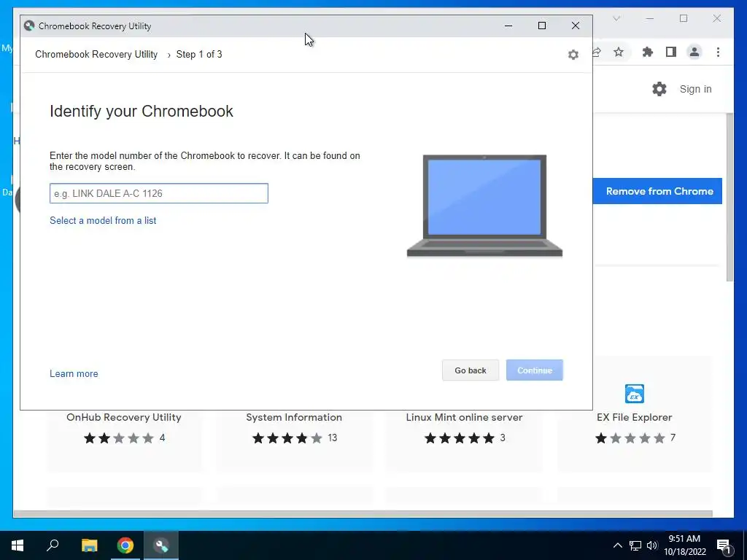Open Windows notification center
The width and height of the screenshot is (747, 560).
pyautogui.click(x=724, y=546)
